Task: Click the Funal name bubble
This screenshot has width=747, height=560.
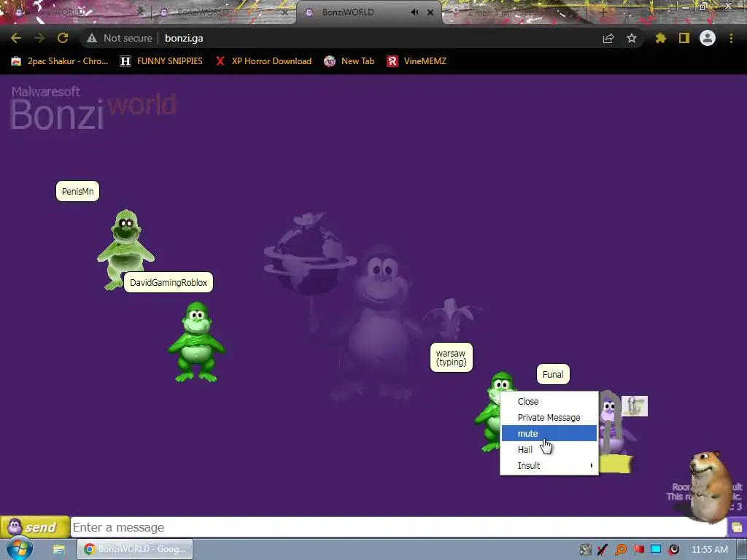Action: 553,374
